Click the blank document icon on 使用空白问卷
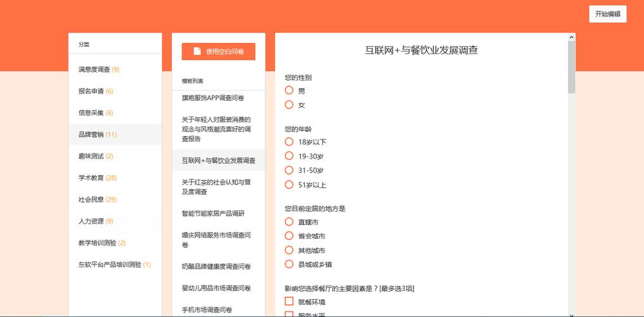The width and height of the screenshot is (644, 317). click(x=198, y=51)
